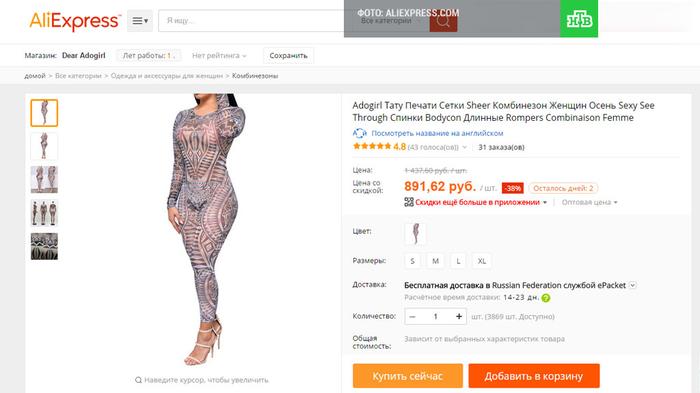700x393 pixels.
Task: Click the Купить сейчас button
Action: pyautogui.click(x=408, y=376)
